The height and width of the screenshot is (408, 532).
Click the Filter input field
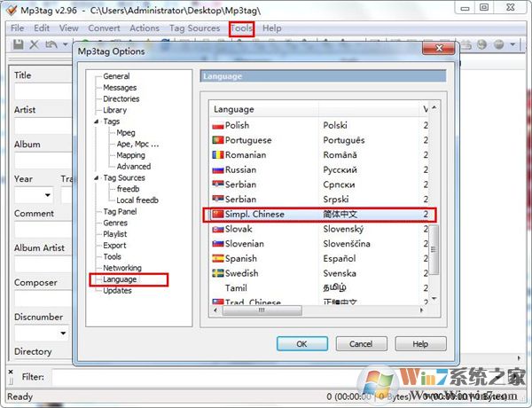click(222, 377)
